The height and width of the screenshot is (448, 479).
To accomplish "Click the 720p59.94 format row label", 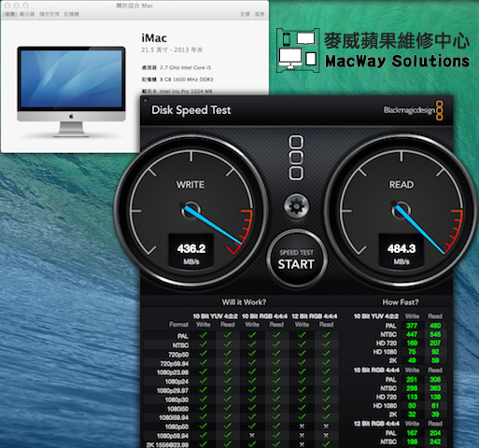I will [x=175, y=363].
